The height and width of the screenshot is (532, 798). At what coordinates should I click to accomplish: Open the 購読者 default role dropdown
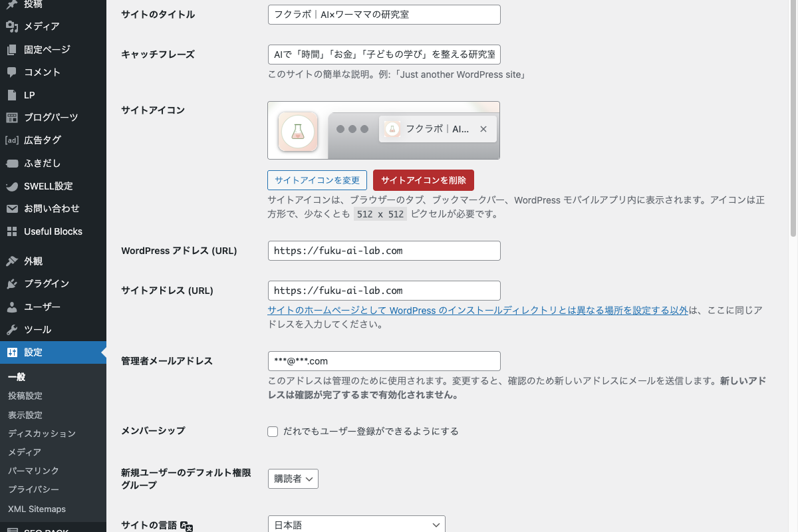pyautogui.click(x=293, y=479)
